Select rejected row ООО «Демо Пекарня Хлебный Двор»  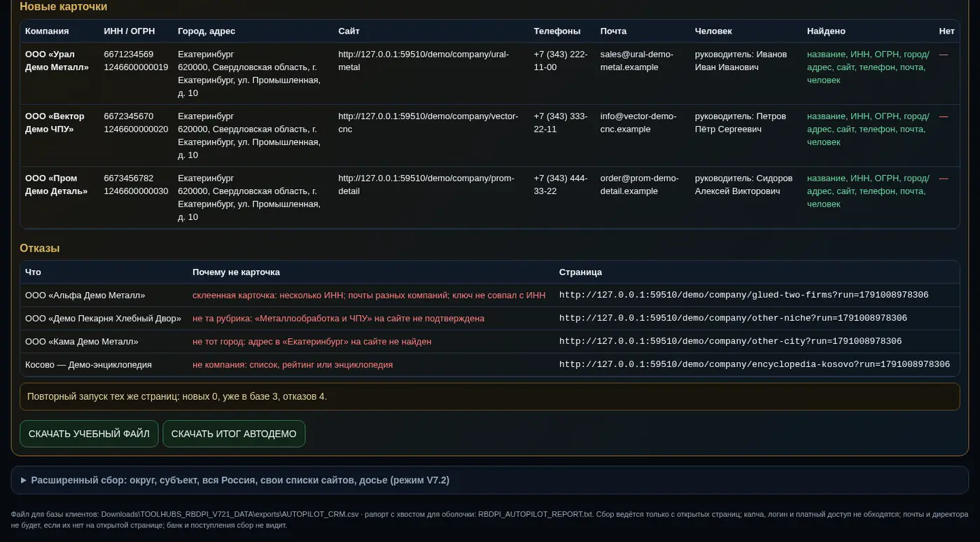(490, 318)
